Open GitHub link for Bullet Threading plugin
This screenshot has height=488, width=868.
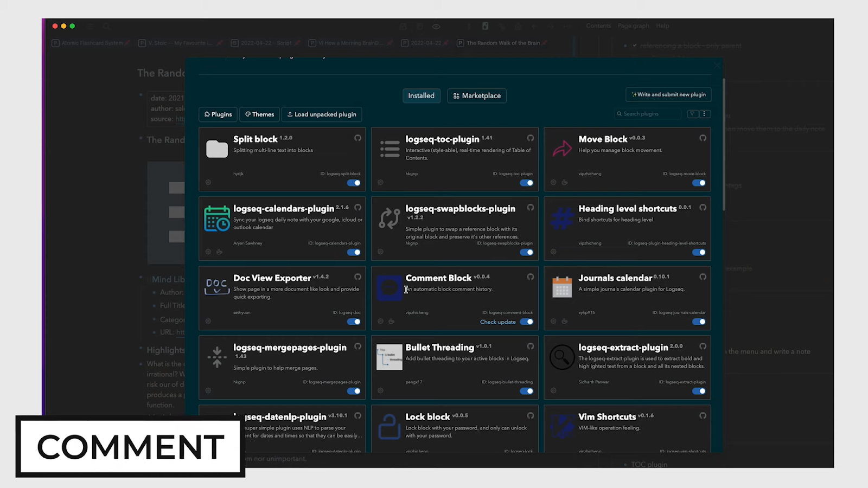pos(530,346)
